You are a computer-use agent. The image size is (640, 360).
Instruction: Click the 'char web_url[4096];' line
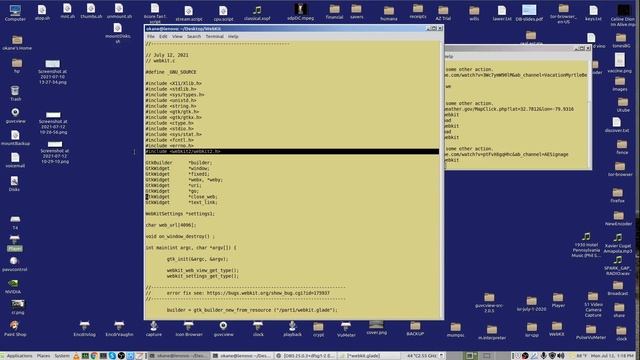(171, 225)
